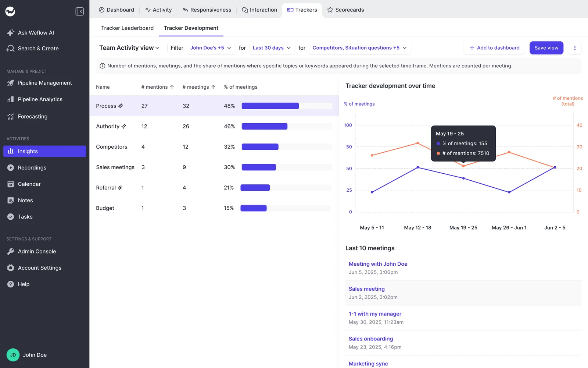Click the Ask Weflow AI sparkle icon
This screenshot has width=588, height=368.
click(11, 33)
